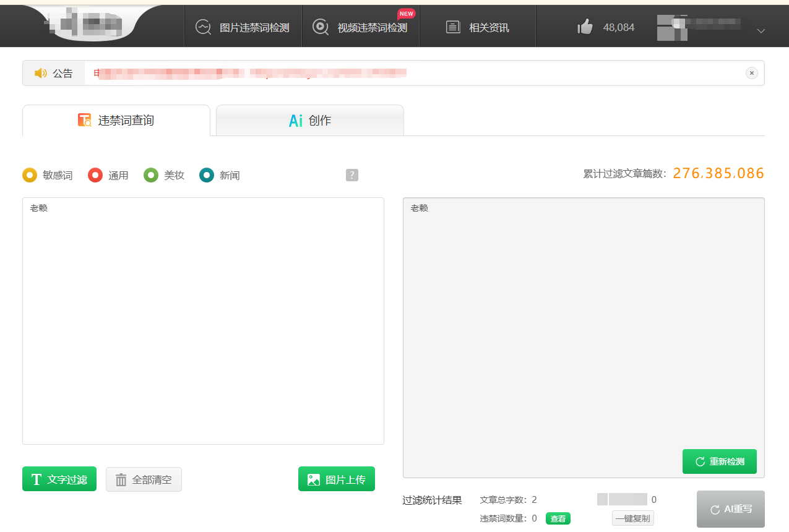The height and width of the screenshot is (532, 789).
Task: Click the thumbs-up like icon
Action: click(585, 26)
